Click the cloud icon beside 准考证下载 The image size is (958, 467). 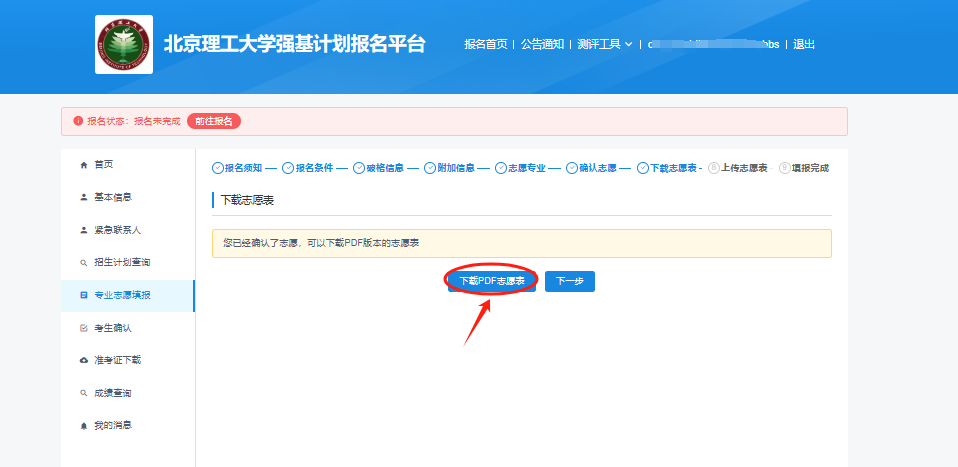click(84, 361)
